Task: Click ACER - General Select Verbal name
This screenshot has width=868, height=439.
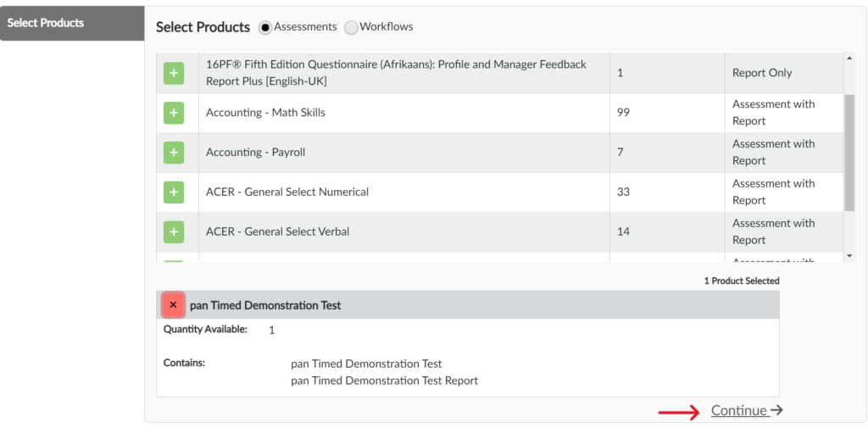Action: click(277, 232)
